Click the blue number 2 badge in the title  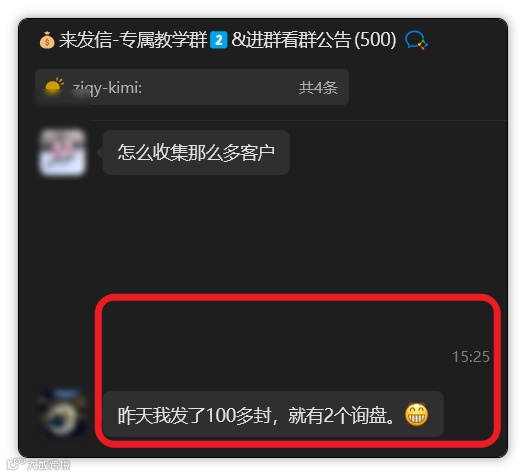[219, 40]
